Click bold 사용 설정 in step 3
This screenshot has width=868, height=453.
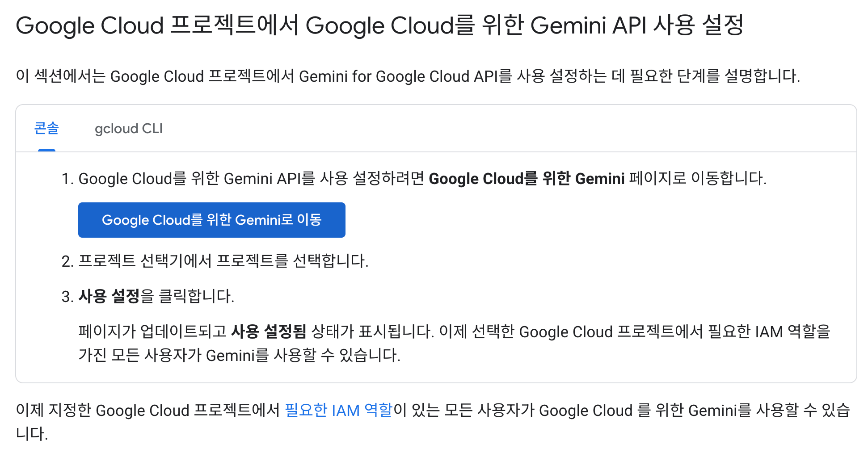(x=109, y=296)
